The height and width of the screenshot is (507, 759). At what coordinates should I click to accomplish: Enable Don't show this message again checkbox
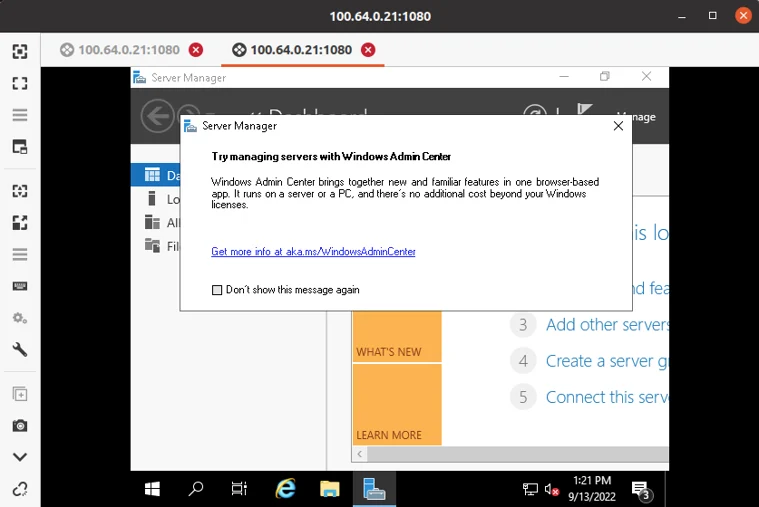(x=217, y=290)
